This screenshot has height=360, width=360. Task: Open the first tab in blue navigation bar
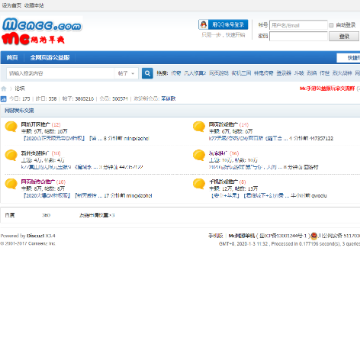12,58
